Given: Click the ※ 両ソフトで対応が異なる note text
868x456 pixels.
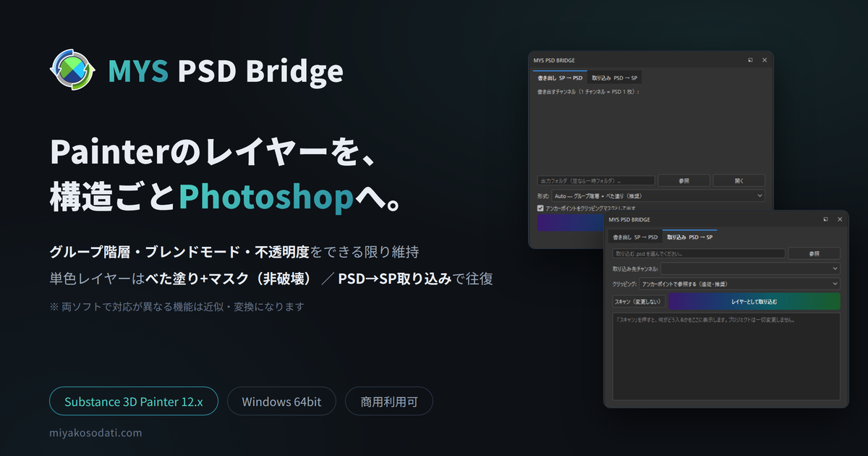Looking at the screenshot, I should coord(176,306).
